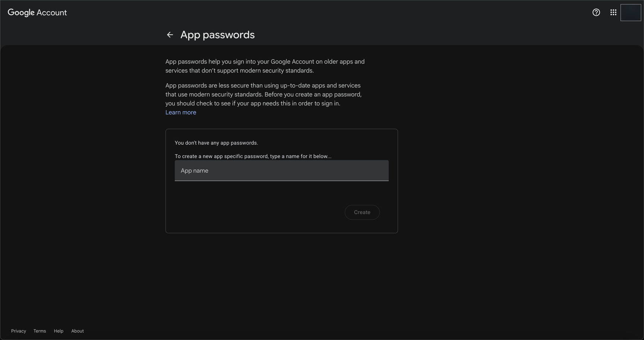
Task: Open the Help footer link
Action: click(x=59, y=331)
